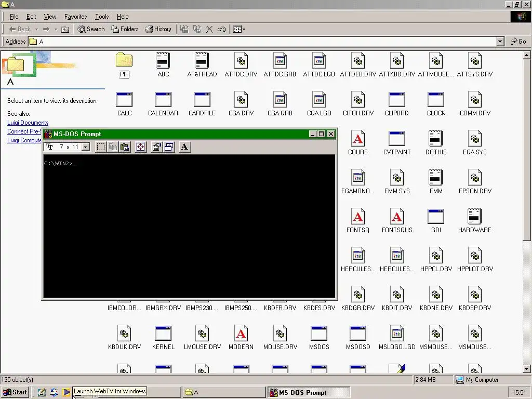Expand the Address bar dropdown

500,42
